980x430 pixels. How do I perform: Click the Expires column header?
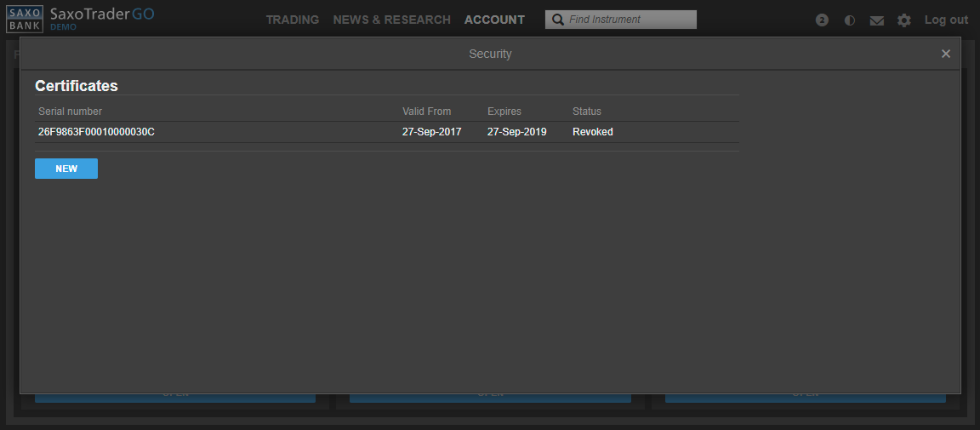tap(504, 112)
